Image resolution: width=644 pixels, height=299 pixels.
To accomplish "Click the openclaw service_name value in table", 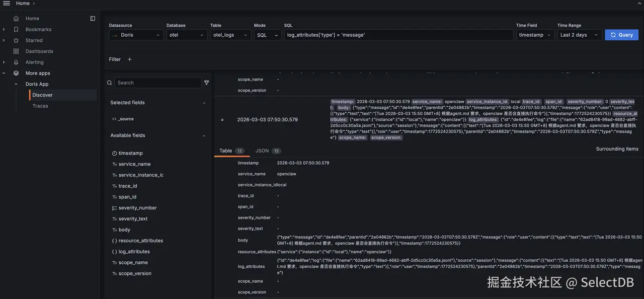I will (287, 174).
